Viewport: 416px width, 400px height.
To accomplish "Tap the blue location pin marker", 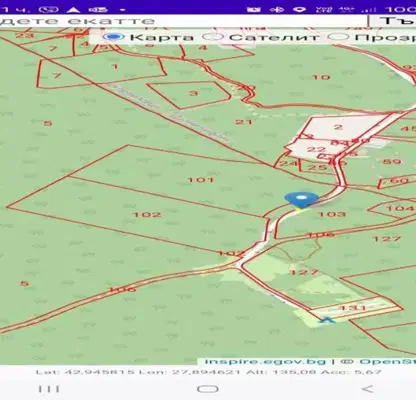I will (301, 200).
